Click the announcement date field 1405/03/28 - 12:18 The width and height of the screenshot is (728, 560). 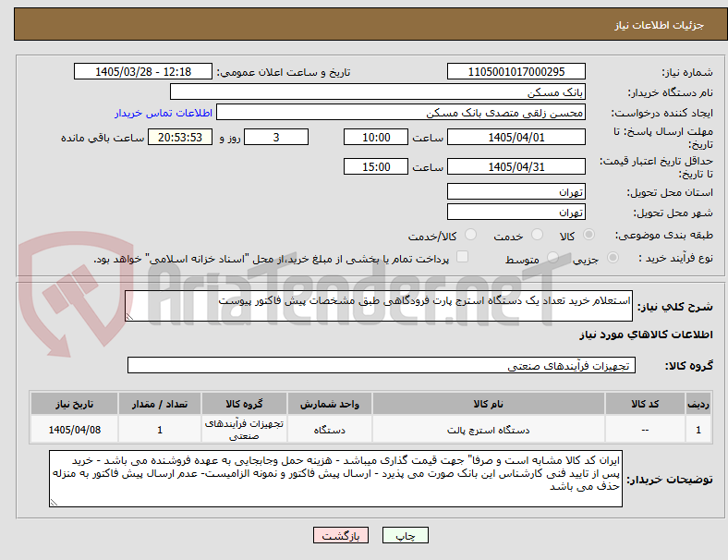coord(143,71)
